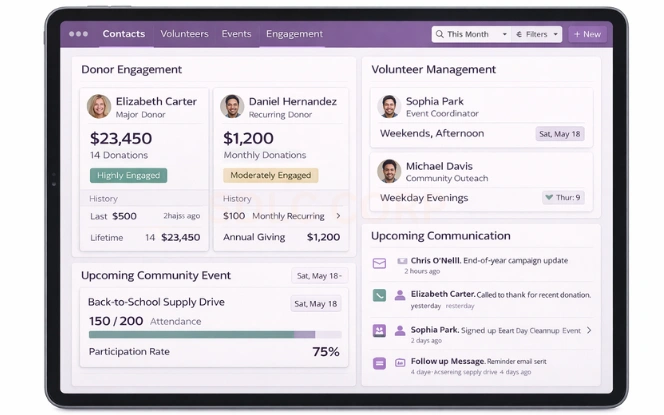Click the green phone call icon
Image resolution: width=664 pixels, height=415 pixels.
[379, 295]
